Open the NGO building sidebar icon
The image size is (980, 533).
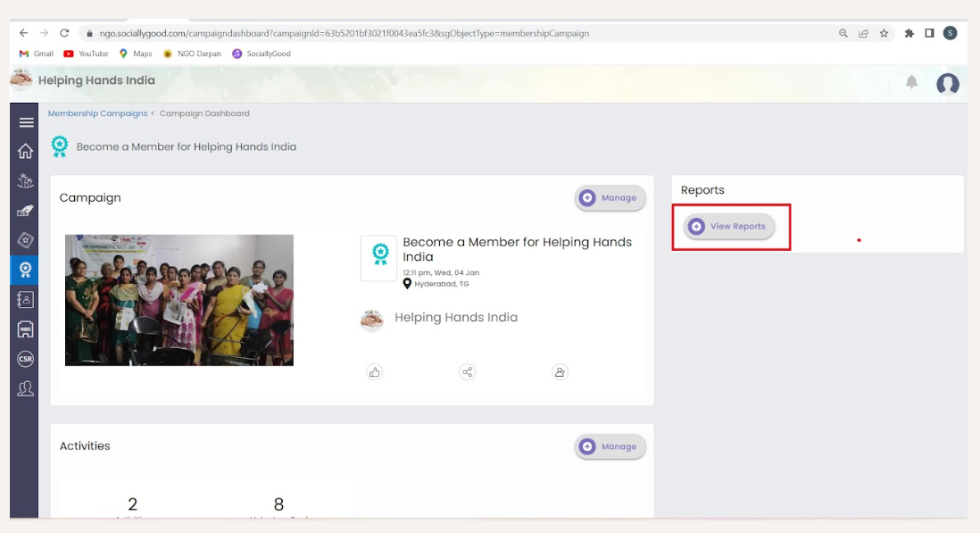point(26,329)
